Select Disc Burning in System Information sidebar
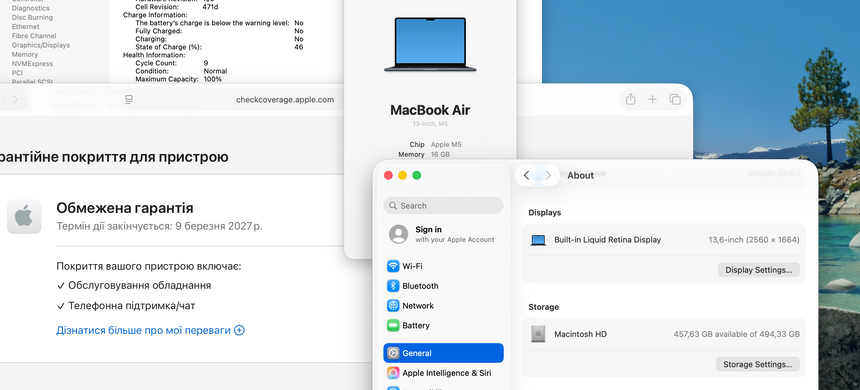860x390 pixels. (32, 18)
